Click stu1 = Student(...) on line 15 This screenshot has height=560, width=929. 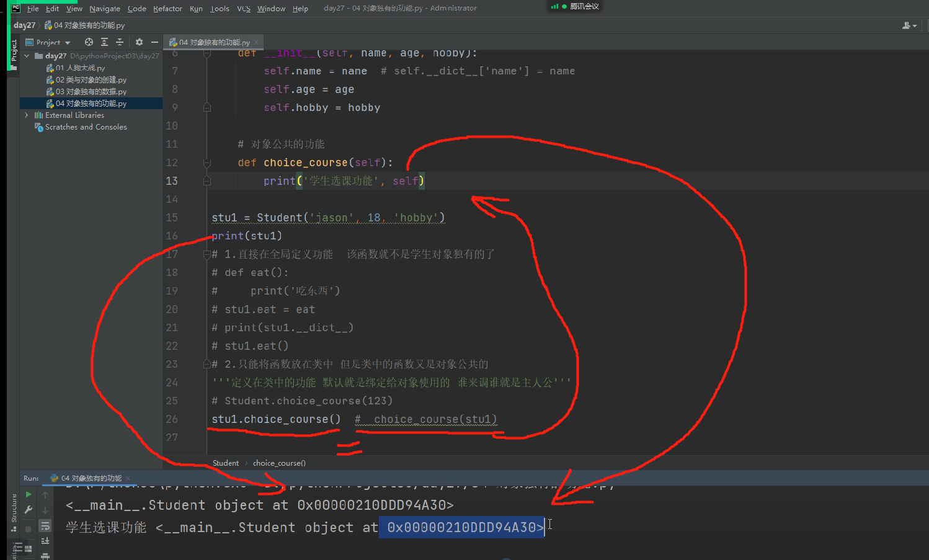point(329,218)
